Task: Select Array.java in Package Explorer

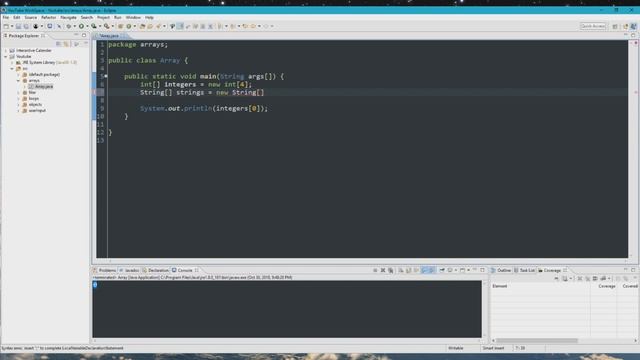Action: click(x=41, y=87)
